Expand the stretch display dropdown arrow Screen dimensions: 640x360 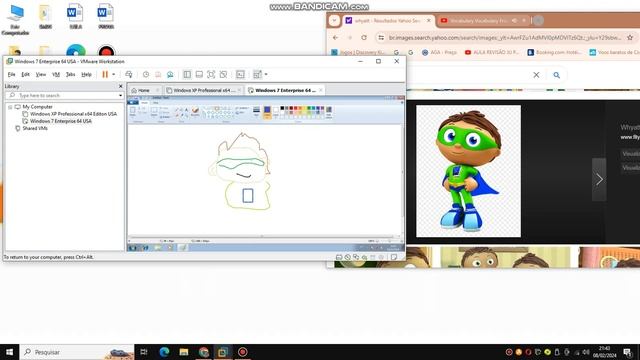click(x=266, y=74)
